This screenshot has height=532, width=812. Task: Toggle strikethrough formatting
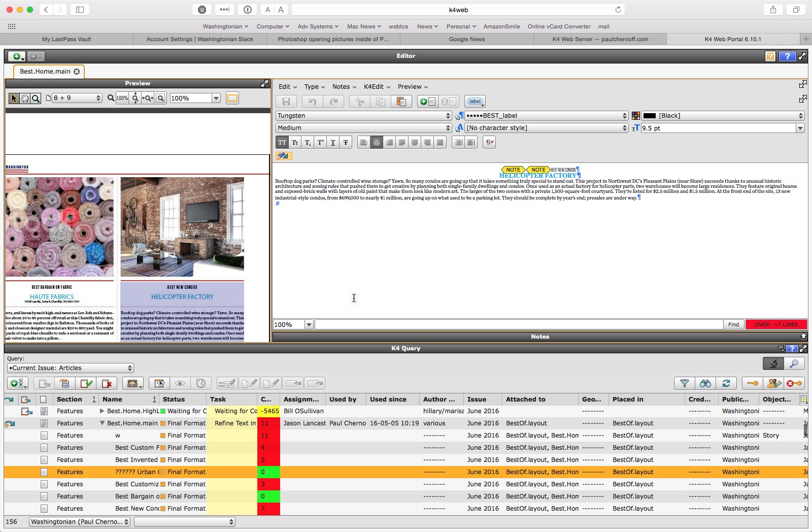tap(346, 143)
